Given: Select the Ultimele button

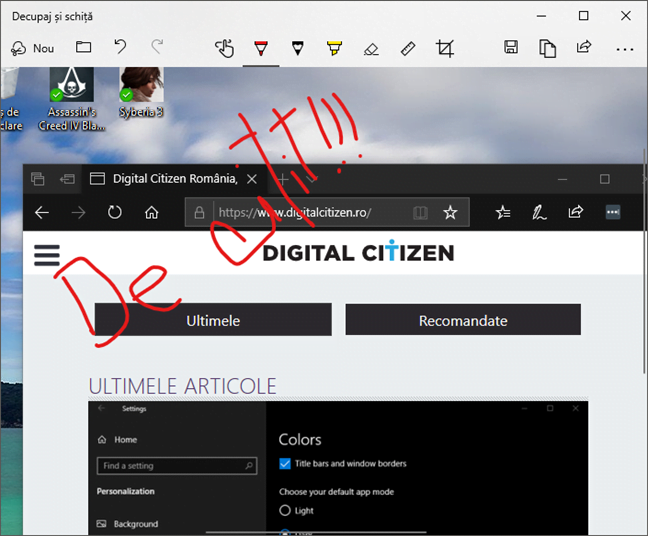Looking at the screenshot, I should pos(213,319).
